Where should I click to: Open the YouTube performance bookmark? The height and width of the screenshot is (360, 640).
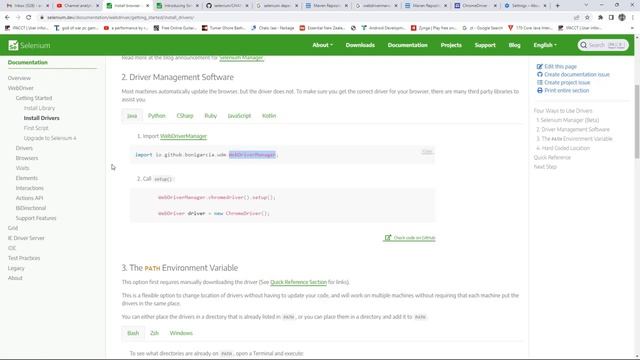[x=126, y=28]
